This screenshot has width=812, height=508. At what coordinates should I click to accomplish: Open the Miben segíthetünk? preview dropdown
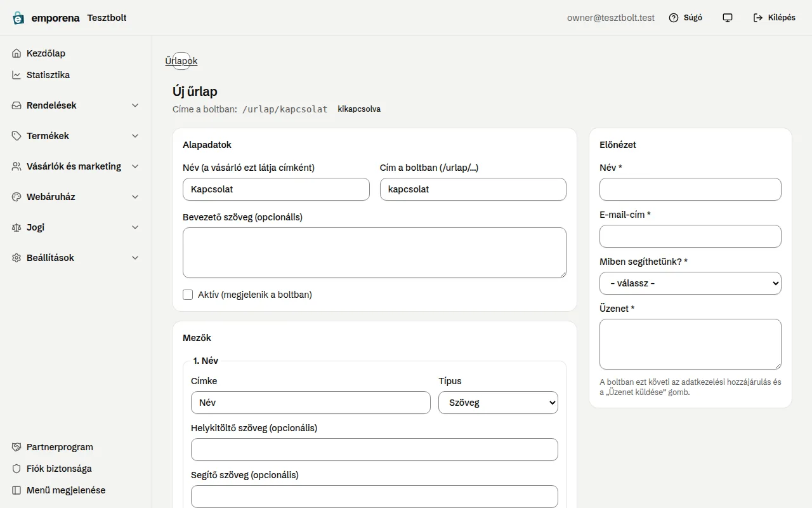(690, 283)
